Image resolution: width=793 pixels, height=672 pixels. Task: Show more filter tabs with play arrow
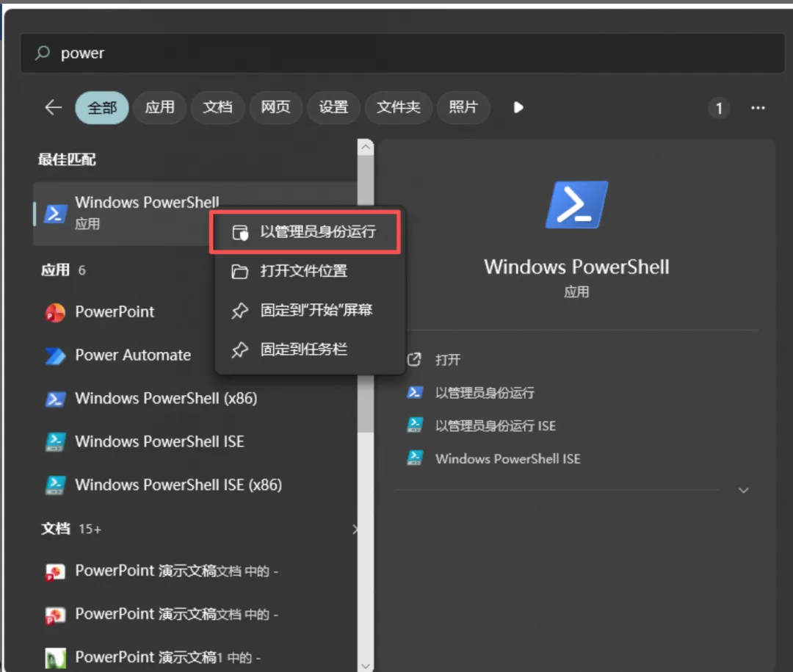click(518, 107)
